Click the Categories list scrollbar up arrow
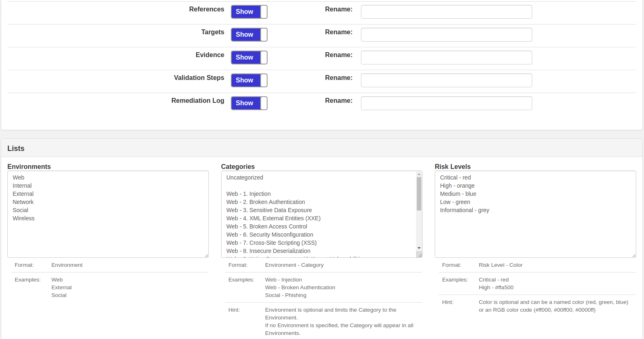This screenshot has height=339, width=644. (x=419, y=174)
